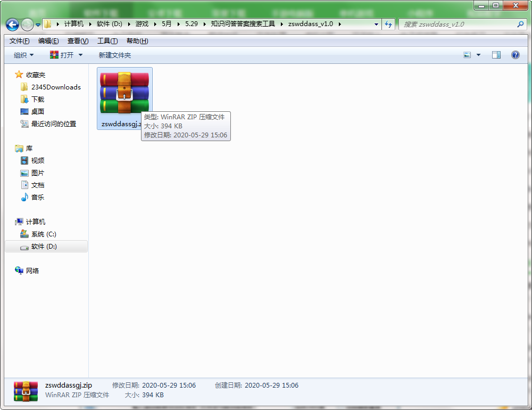
Task: Expand the arrow after 5.29 breadcrumb
Action: click(x=205, y=24)
